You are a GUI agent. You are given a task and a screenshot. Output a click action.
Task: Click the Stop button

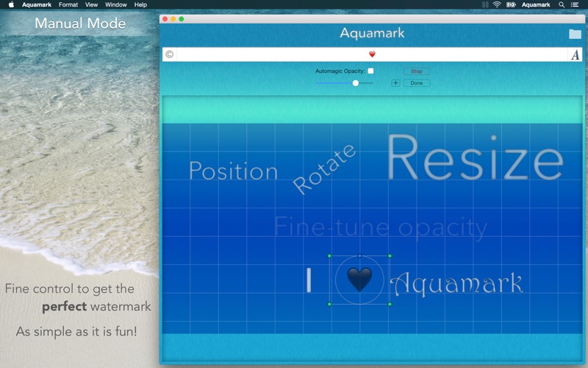[417, 71]
